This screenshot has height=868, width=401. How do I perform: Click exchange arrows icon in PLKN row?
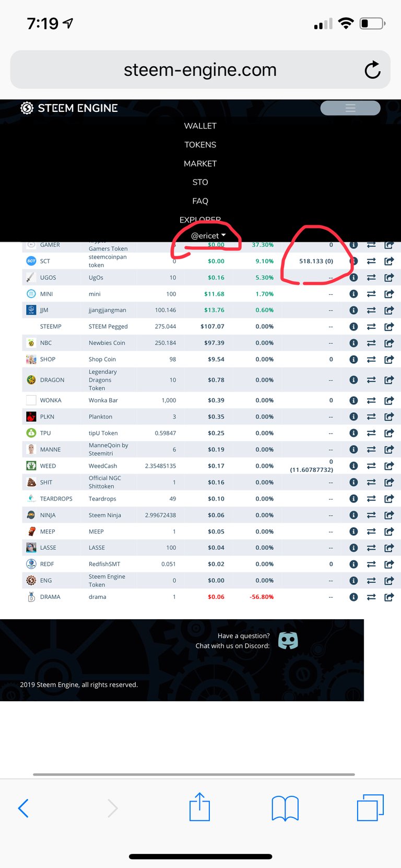click(371, 417)
